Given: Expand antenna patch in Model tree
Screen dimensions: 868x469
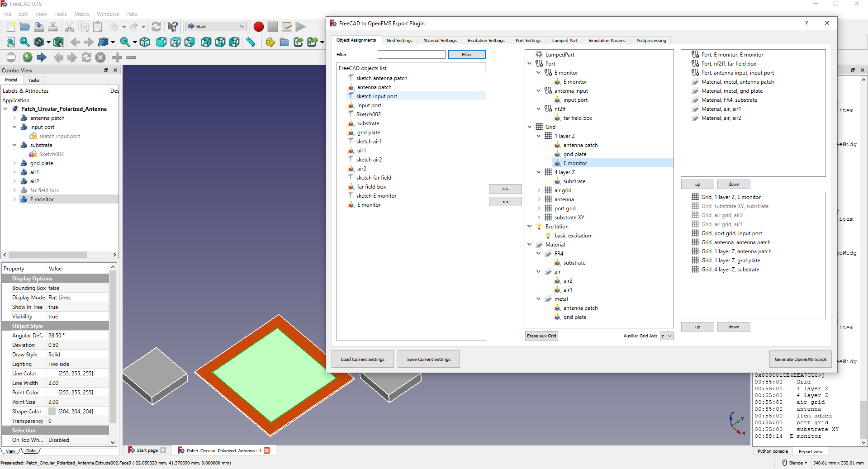Looking at the screenshot, I should click(14, 118).
